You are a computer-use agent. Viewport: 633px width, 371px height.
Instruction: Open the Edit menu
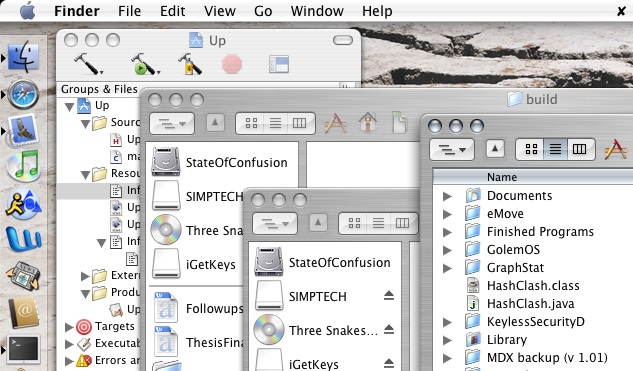click(172, 11)
